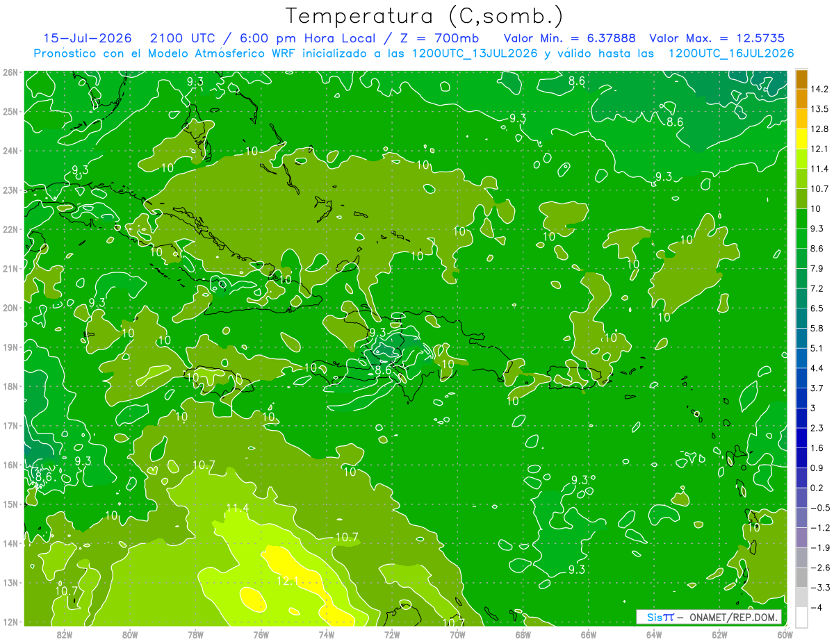Click the "12.1" contour label on the map
Viewport: 834px width, 644px height.
[x=287, y=581]
